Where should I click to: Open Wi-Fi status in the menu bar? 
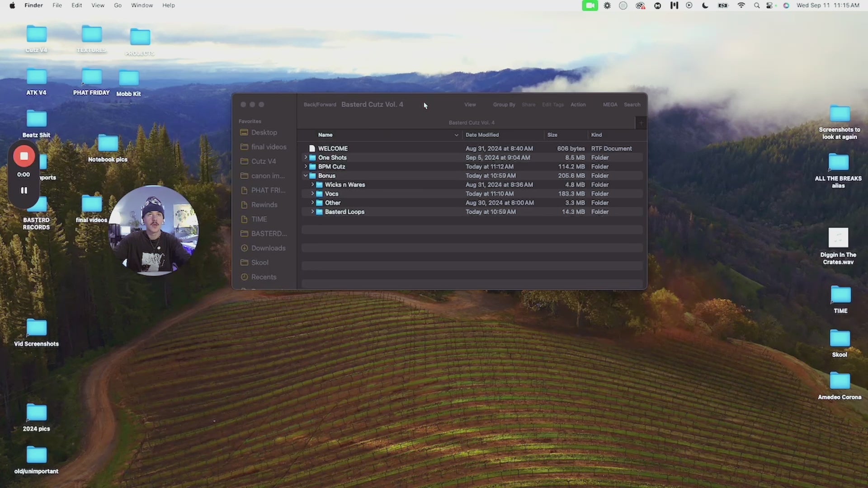(741, 5)
